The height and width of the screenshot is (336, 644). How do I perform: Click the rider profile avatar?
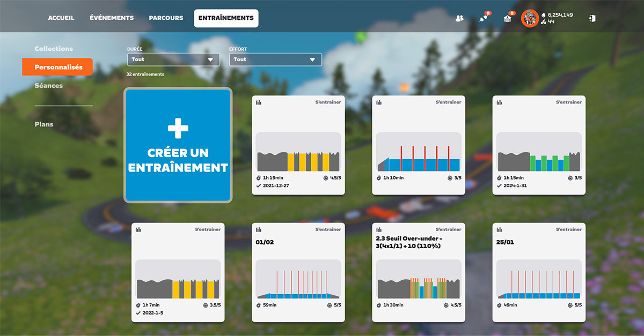click(530, 18)
